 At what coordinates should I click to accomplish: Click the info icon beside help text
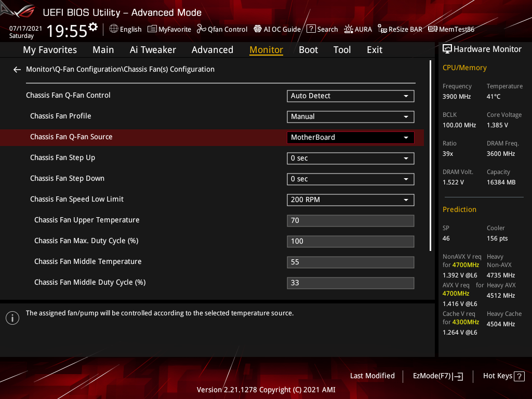point(12,318)
